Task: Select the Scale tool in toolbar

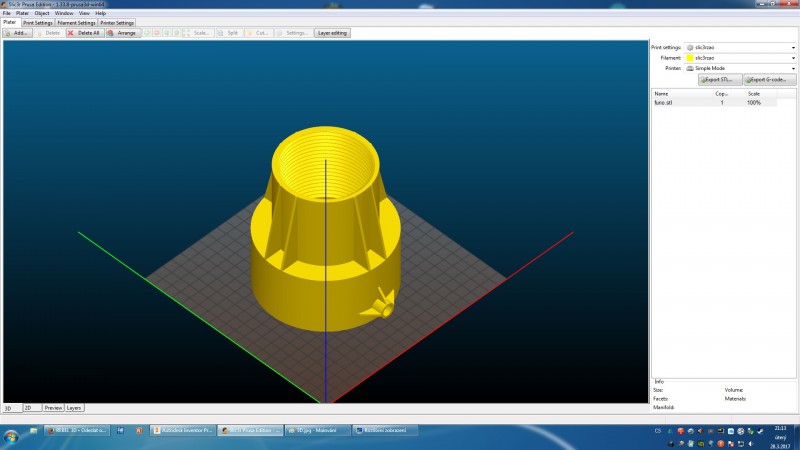Action: tap(199, 33)
